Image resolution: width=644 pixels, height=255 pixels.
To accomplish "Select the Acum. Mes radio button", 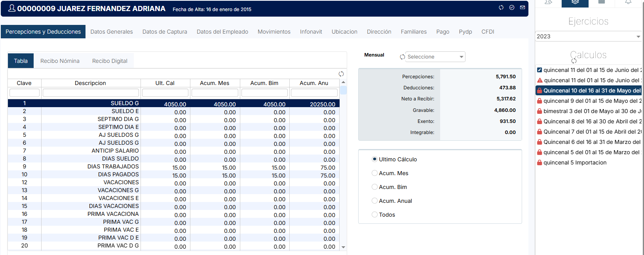I will click(374, 173).
